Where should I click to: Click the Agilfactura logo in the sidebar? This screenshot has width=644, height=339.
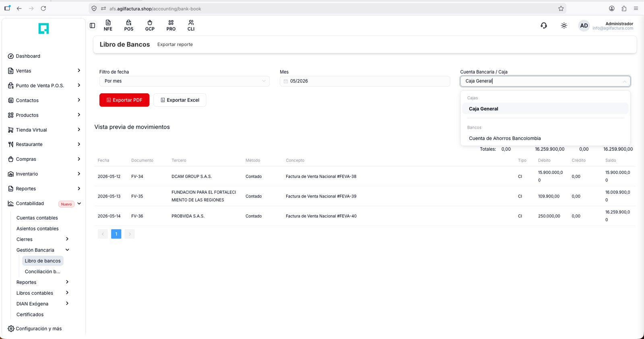43,29
